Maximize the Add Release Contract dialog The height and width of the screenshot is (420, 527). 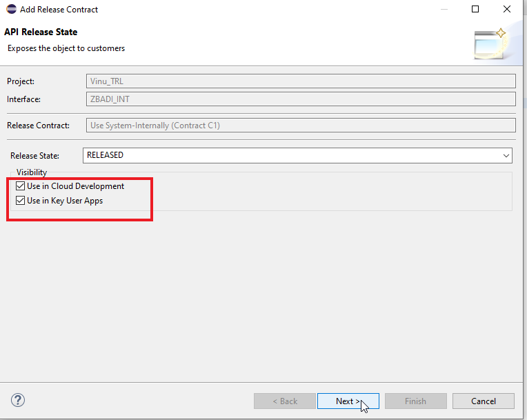[475, 9]
